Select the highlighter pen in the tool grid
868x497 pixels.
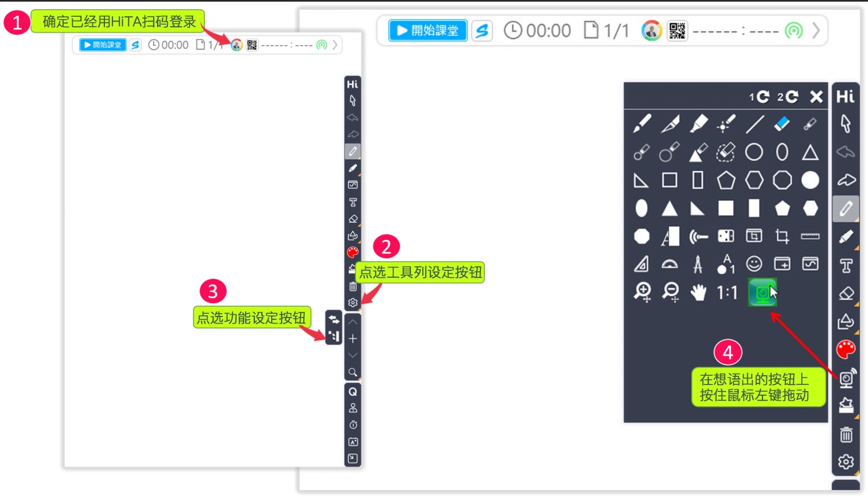click(698, 124)
